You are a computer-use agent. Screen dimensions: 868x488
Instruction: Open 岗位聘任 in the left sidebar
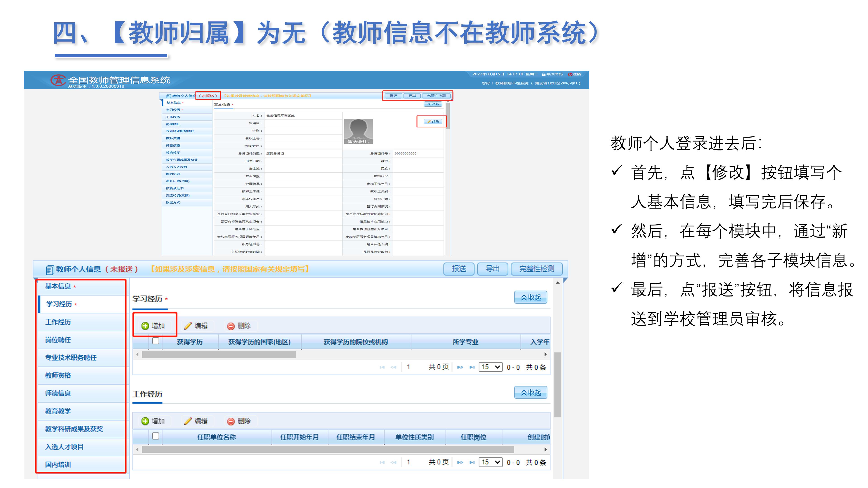pos(58,340)
